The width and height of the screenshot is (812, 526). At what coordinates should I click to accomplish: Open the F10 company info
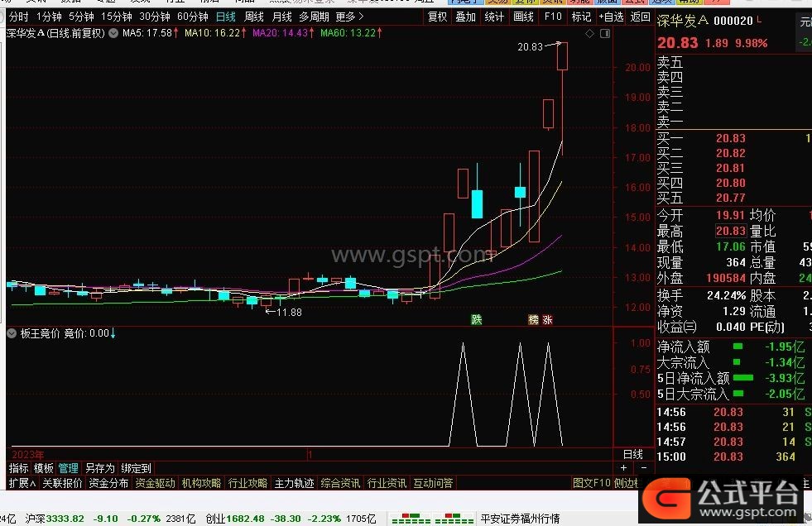[x=553, y=17]
